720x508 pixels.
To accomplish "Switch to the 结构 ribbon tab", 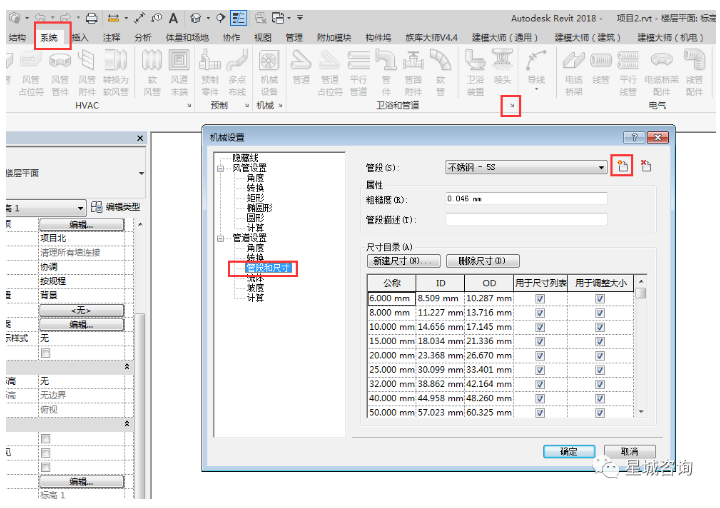I will point(17,37).
